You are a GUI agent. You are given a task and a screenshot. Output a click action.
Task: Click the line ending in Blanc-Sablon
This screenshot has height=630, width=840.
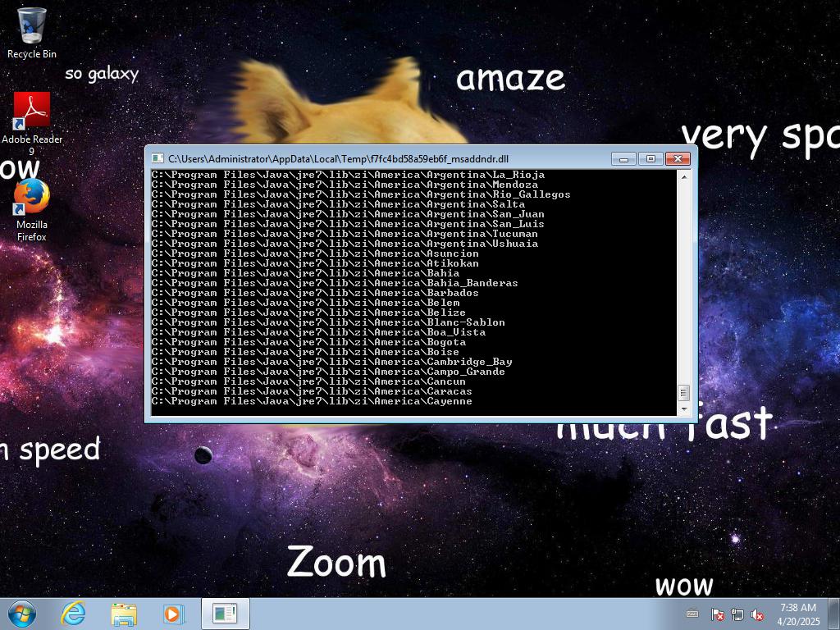[x=328, y=322]
